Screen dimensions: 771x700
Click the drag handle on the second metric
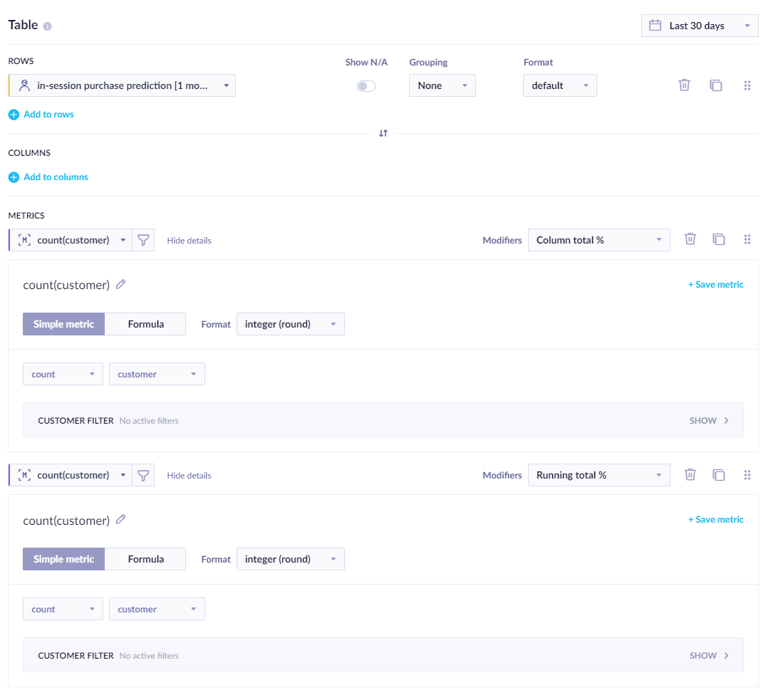(747, 474)
